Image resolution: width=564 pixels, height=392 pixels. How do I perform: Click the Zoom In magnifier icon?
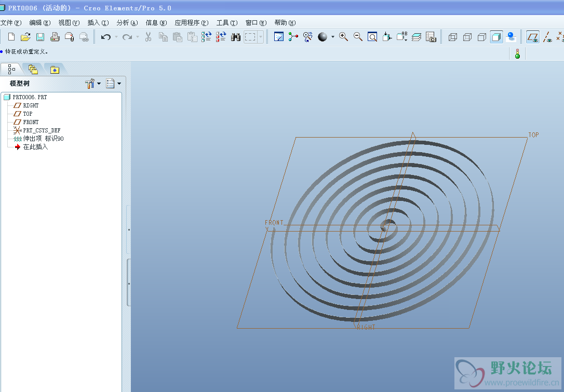pyautogui.click(x=343, y=36)
